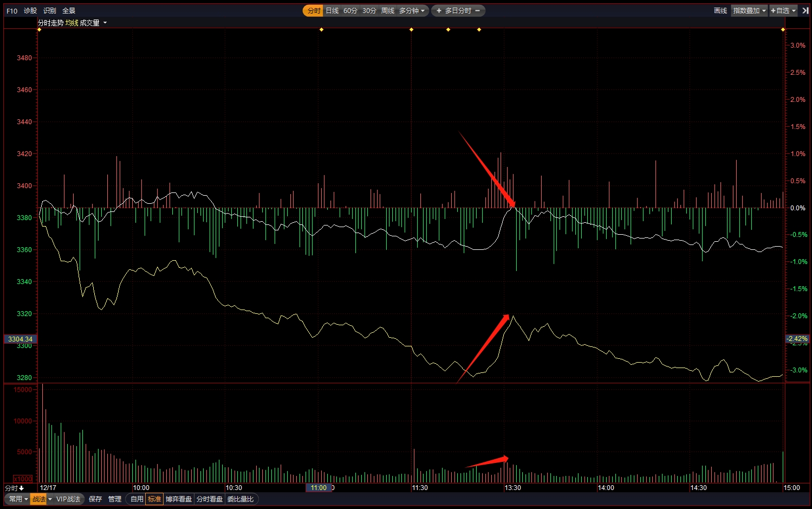Click the 3480 price axis label

(x=24, y=58)
